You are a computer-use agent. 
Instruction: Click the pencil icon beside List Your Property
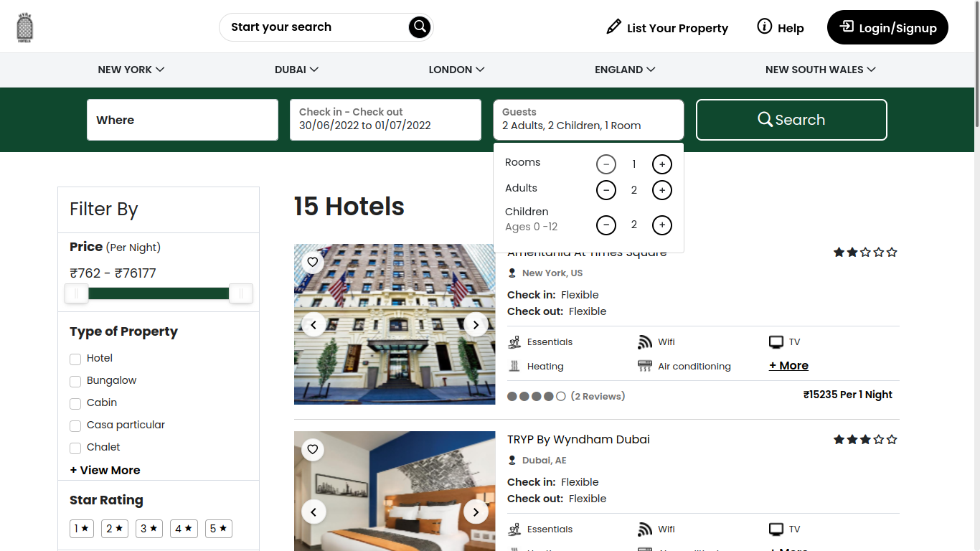[x=613, y=27]
